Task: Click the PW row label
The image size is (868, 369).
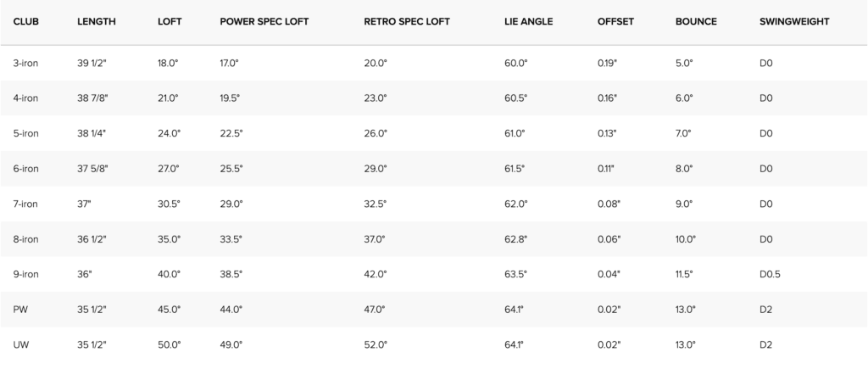Action: pos(20,309)
